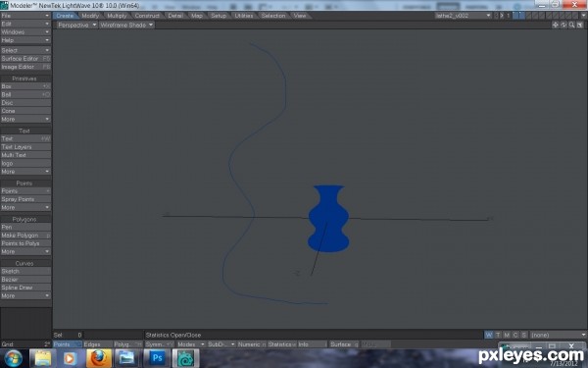The width and height of the screenshot is (588, 368).
Task: Select the third layer slot
Action: [528, 16]
